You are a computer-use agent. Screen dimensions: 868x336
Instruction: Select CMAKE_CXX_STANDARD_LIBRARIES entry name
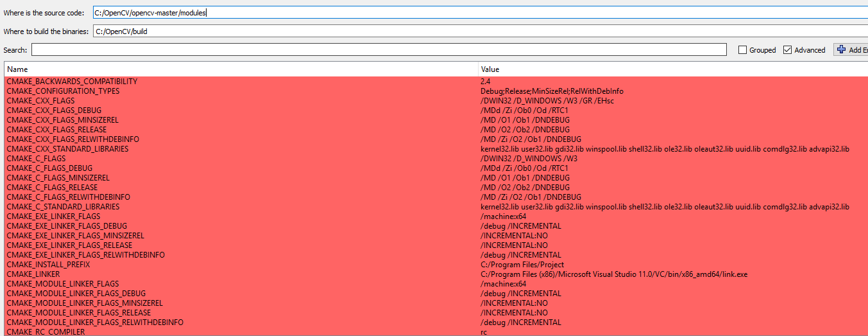(x=67, y=149)
